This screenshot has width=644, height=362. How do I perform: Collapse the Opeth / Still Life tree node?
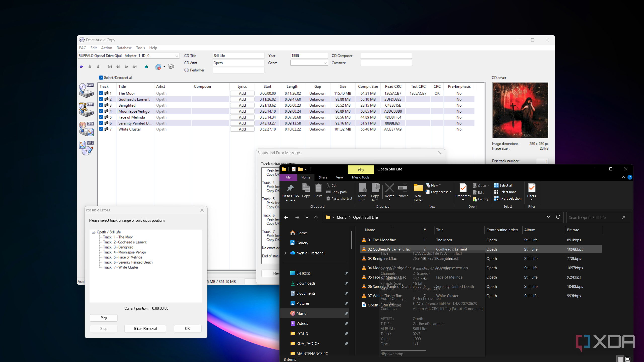[93, 232]
